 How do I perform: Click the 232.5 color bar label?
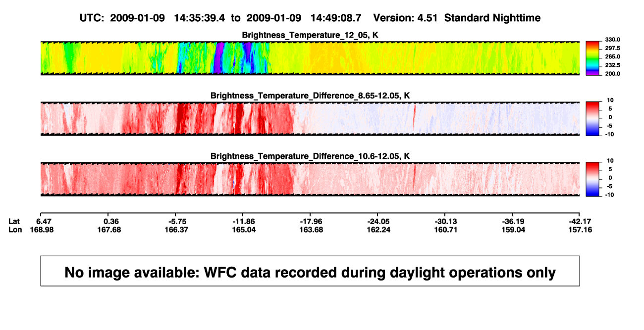(612, 65)
